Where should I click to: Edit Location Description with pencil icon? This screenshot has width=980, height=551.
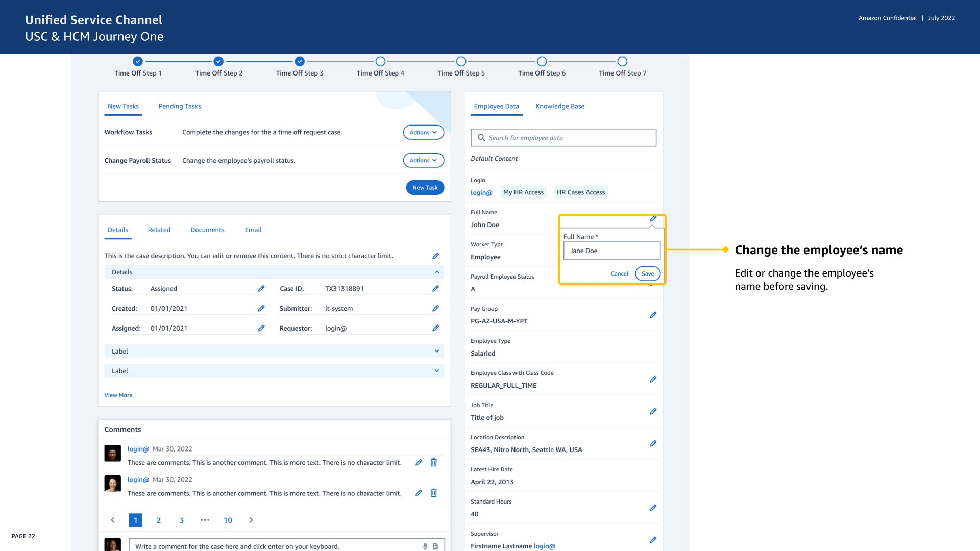[653, 444]
